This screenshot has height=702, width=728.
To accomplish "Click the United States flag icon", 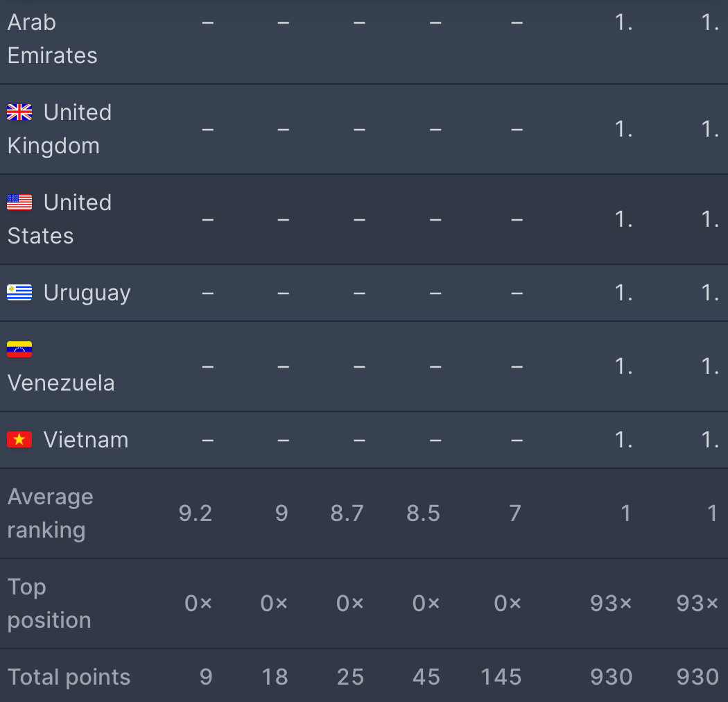I will point(19,203).
